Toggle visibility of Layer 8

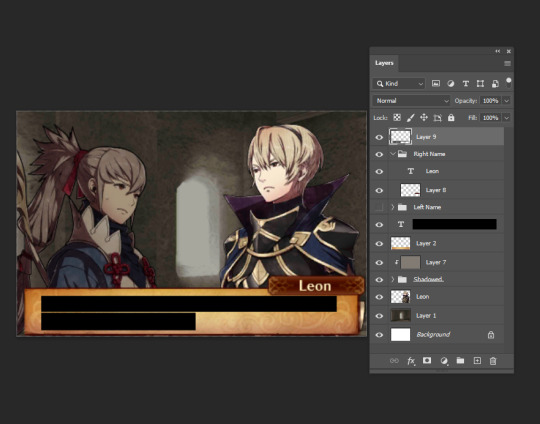coord(379,190)
